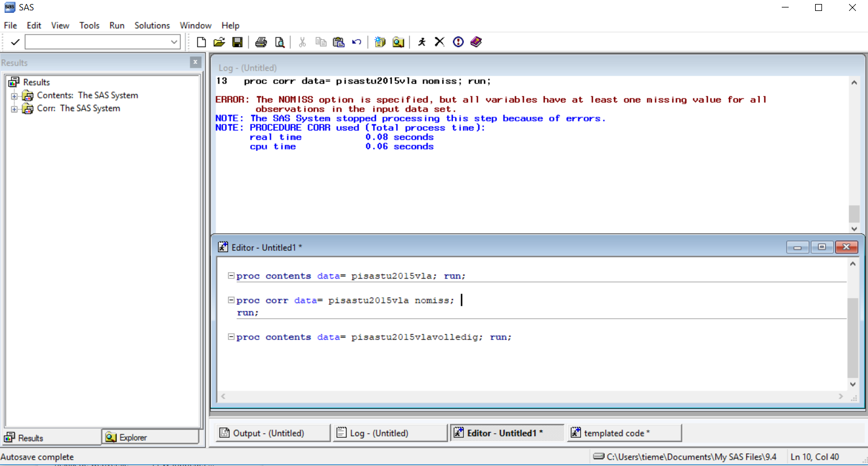Click the Print Preview icon
Screen dimensions: 868x466
[x=279, y=42]
